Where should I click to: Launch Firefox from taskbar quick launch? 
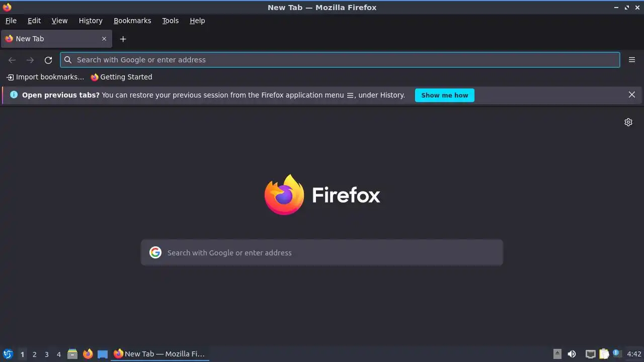88,354
